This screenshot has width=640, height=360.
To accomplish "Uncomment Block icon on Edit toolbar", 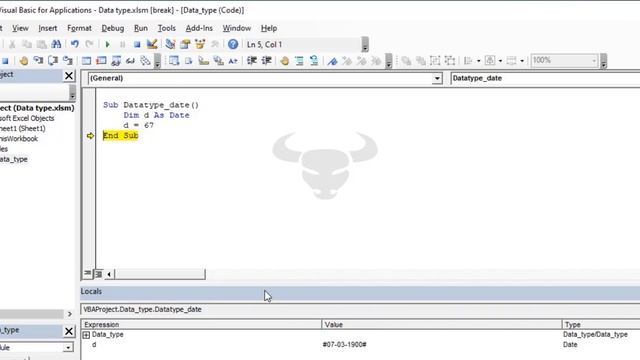I will point(314,61).
